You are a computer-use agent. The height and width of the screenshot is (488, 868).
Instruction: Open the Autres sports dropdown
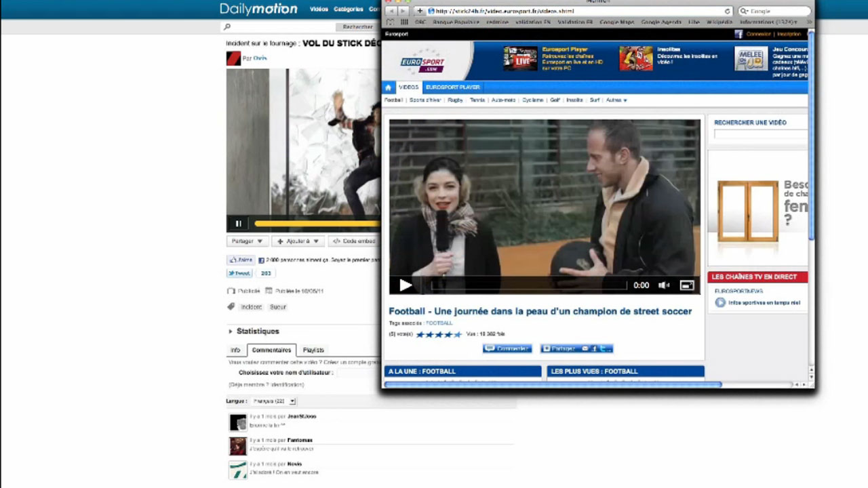tap(616, 100)
